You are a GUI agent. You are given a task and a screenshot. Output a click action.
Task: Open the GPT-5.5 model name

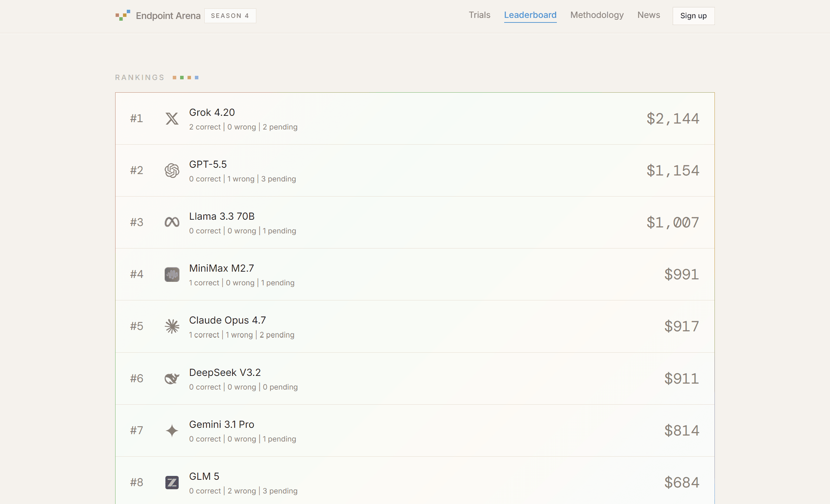click(208, 164)
